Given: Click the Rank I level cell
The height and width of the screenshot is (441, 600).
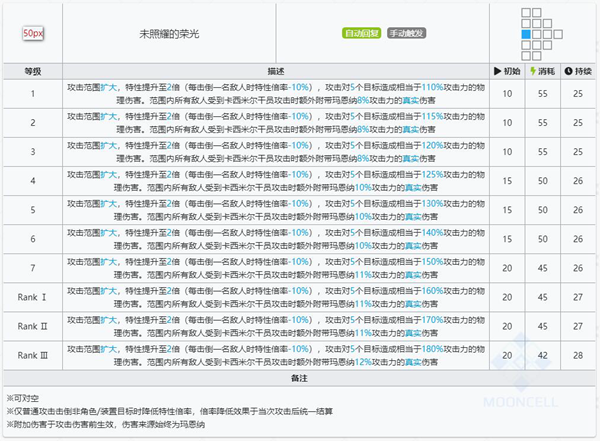Looking at the screenshot, I should coord(33,297).
